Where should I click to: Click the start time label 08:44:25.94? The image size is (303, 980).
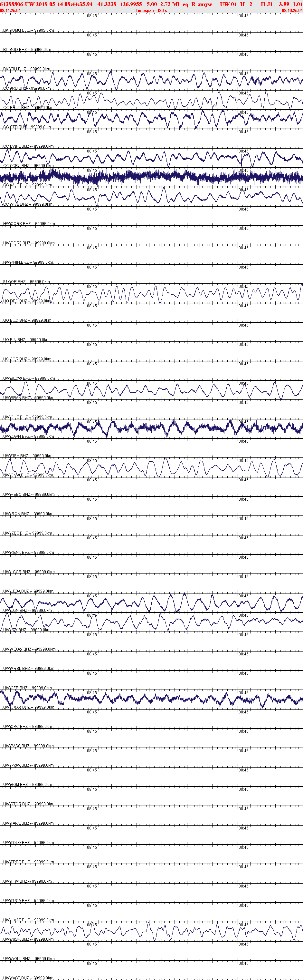(10, 10)
